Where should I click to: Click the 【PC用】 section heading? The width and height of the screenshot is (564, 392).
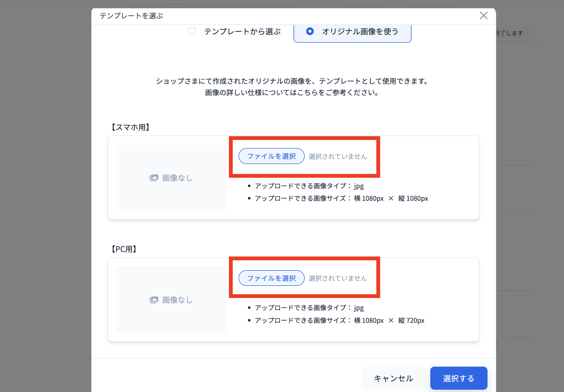pyautogui.click(x=124, y=249)
